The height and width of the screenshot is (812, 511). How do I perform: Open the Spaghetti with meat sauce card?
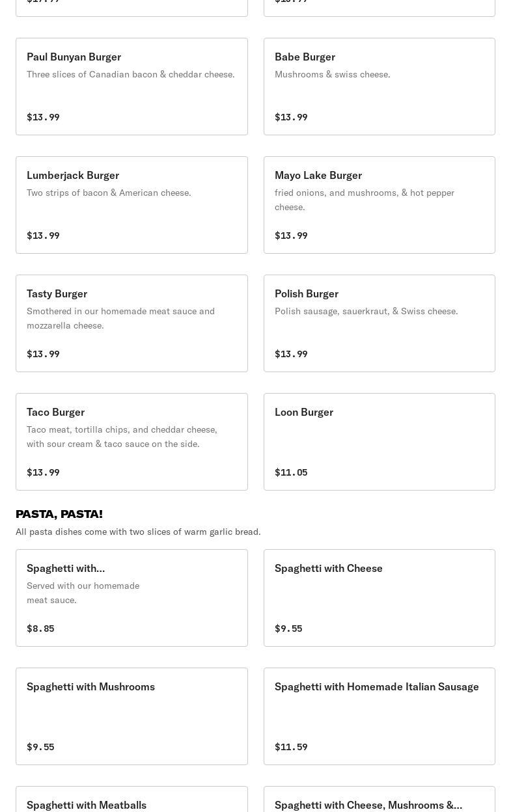tap(131, 598)
